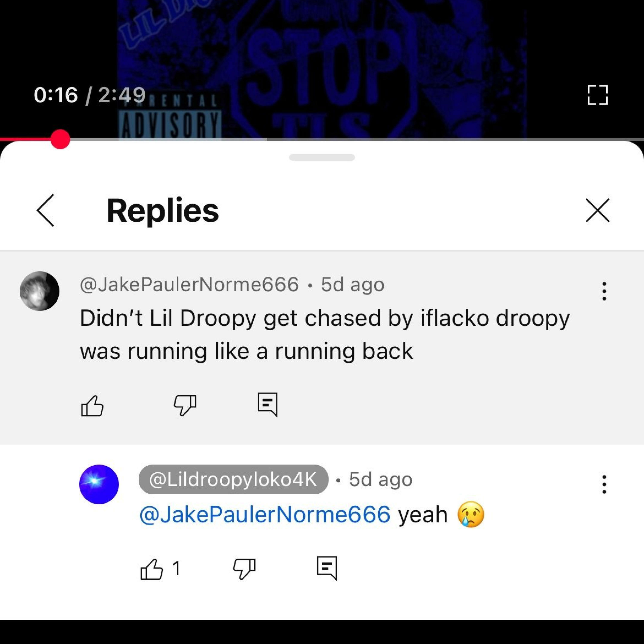
Task: Tap the panel drag handle
Action: click(322, 157)
